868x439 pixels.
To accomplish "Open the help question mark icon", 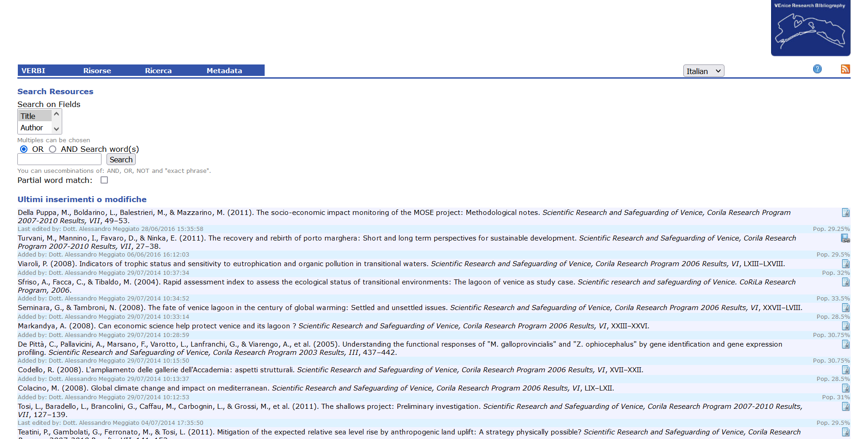I will tap(817, 69).
